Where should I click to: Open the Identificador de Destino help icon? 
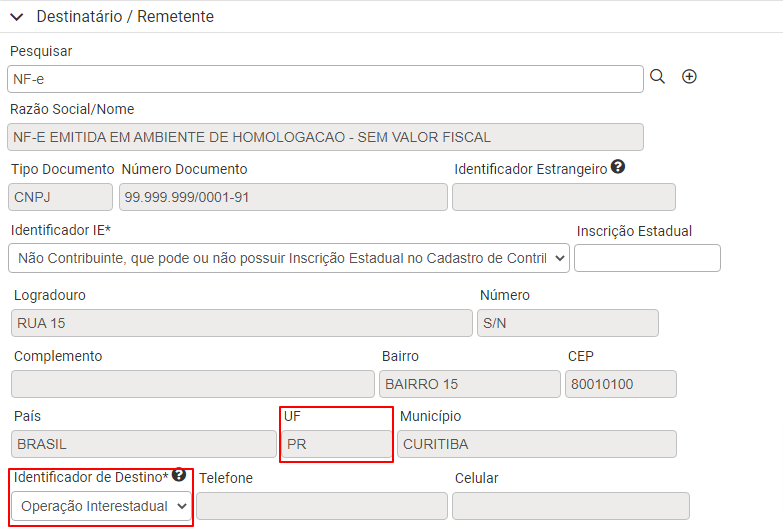pos(179,475)
